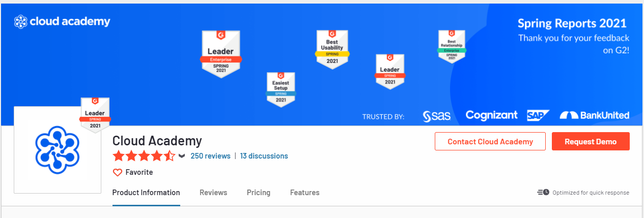Image resolution: width=644 pixels, height=218 pixels.
Task: Expand the rating breakdown chevron beside stars
Action: [182, 156]
